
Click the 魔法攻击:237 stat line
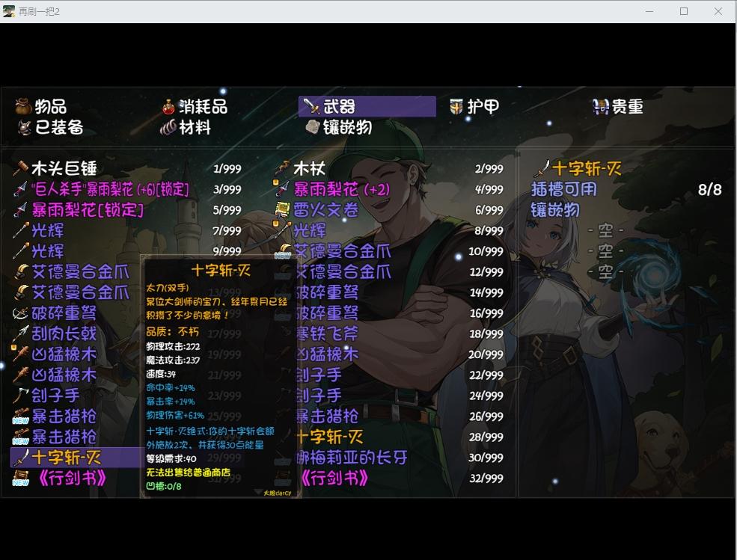[x=173, y=360]
